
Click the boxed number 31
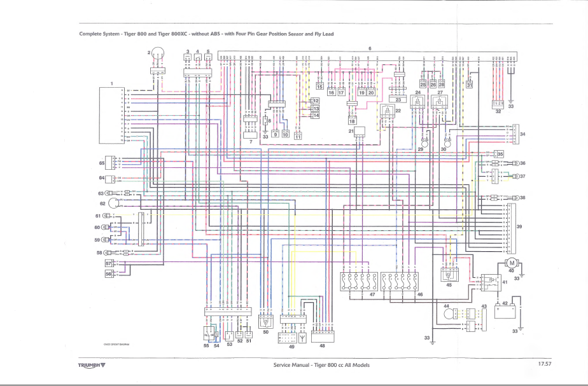pos(469,85)
